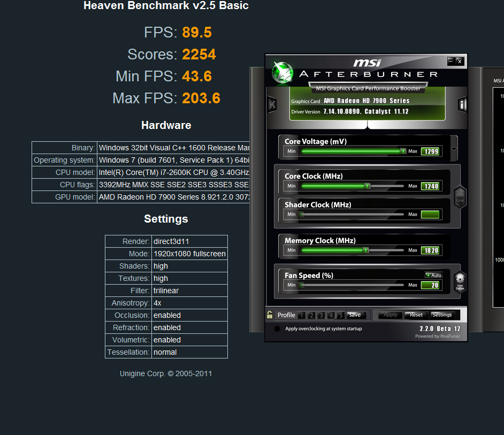Toggle the fan speed Auto button
The width and height of the screenshot is (504, 435).
pyautogui.click(x=433, y=275)
